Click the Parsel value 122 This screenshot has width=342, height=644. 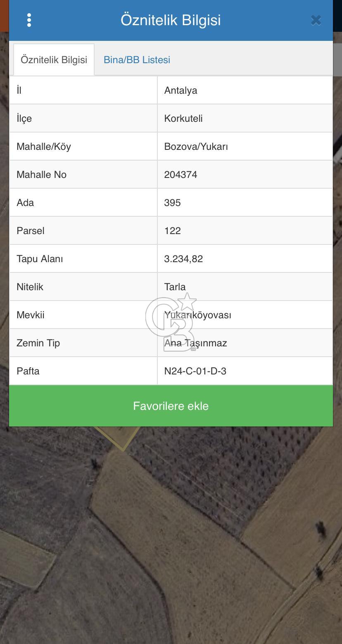172,231
